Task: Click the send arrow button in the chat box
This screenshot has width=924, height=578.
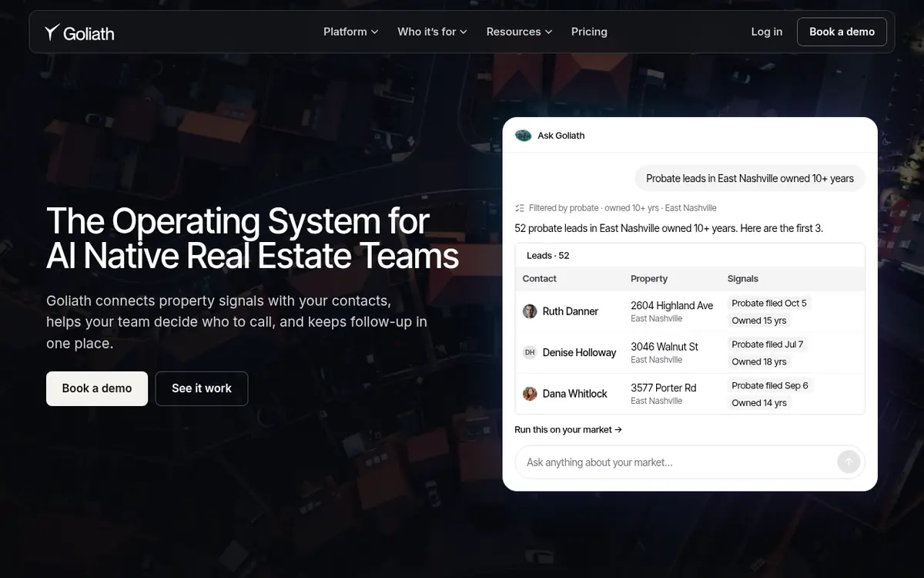Action: pyautogui.click(x=848, y=462)
